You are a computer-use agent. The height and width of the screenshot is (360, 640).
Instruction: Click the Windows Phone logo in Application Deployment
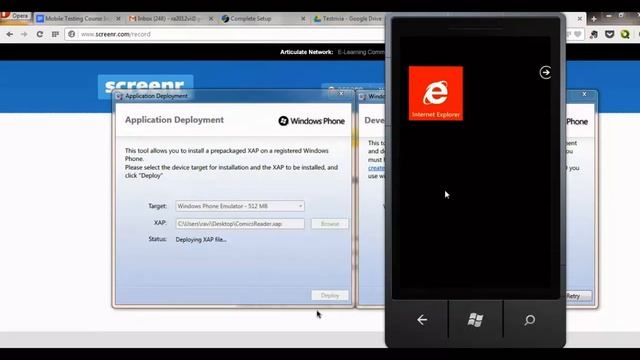[311, 121]
